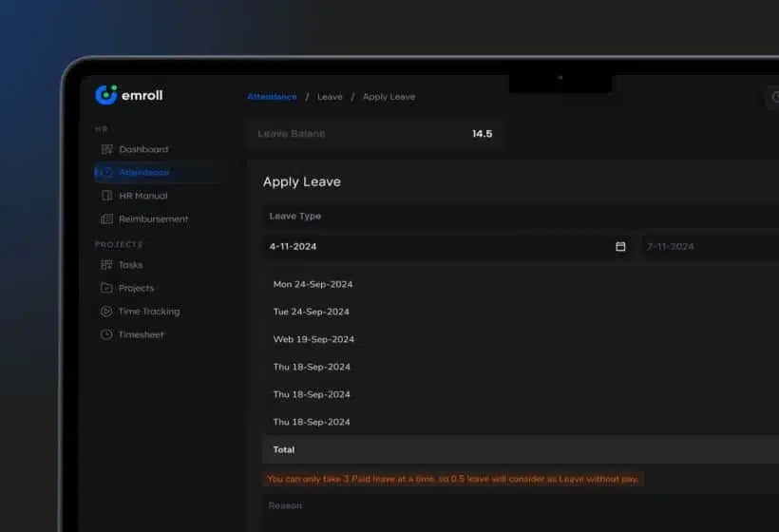Click the Apply Leave heading
Image resolution: width=779 pixels, height=532 pixels.
pos(302,181)
